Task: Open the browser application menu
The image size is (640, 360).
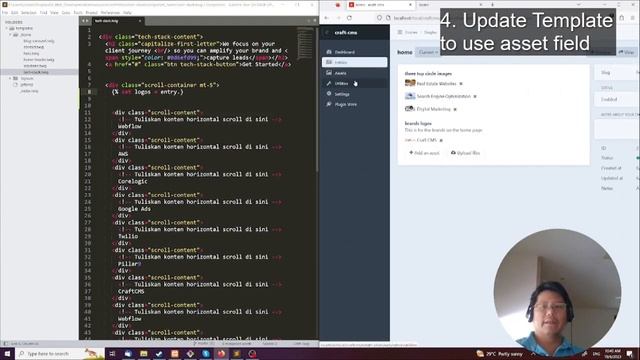Action: pos(633,18)
